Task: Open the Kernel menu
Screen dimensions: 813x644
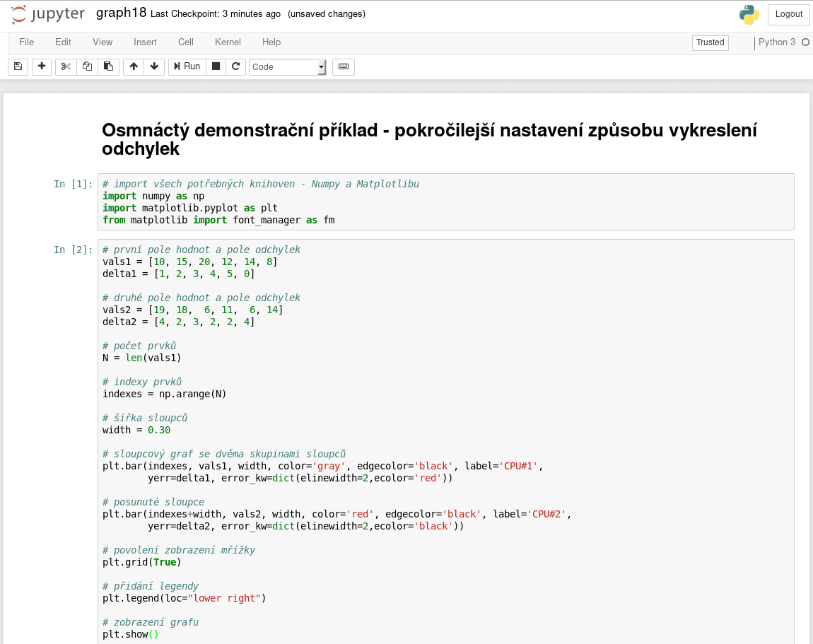Action: click(228, 42)
